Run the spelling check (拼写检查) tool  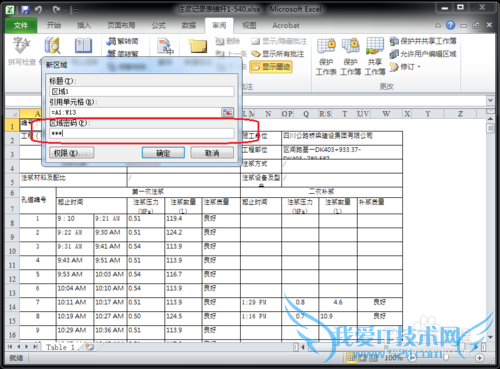coord(21,51)
